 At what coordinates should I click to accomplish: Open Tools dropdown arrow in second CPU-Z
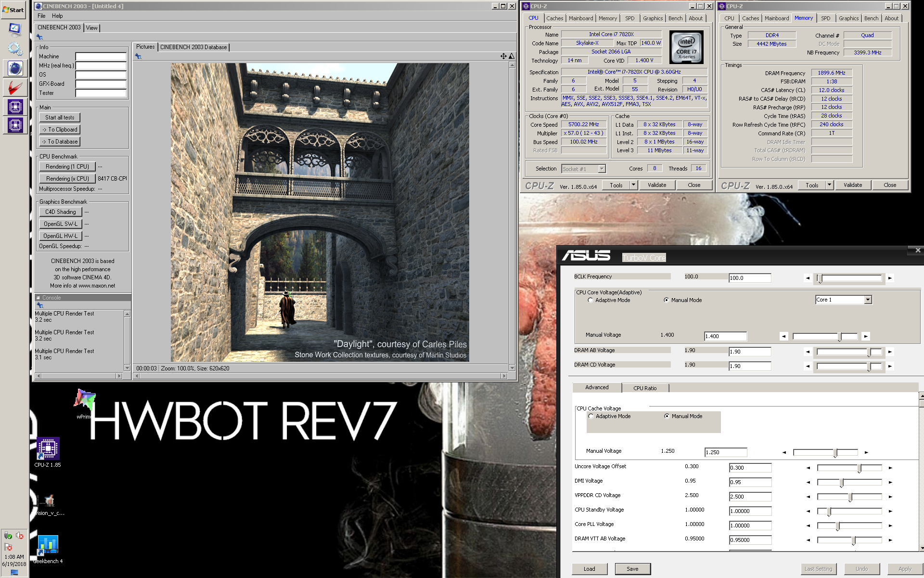click(829, 185)
